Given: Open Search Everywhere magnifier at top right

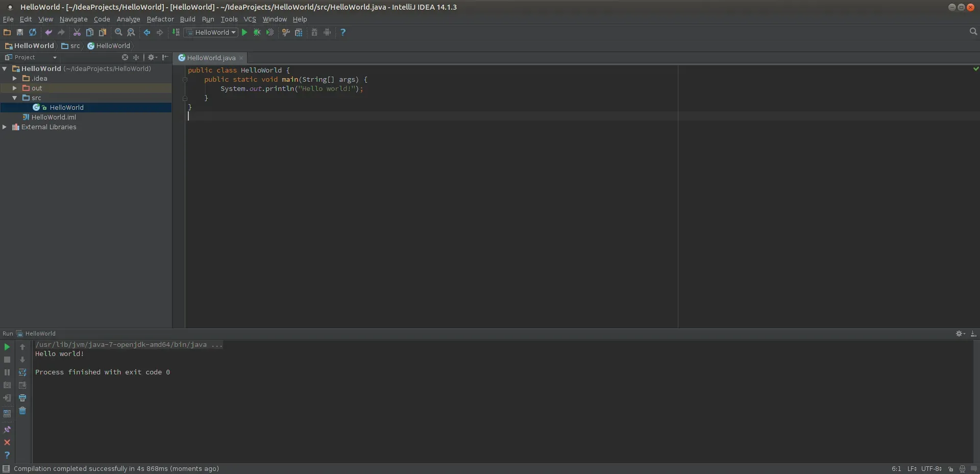Looking at the screenshot, I should (973, 32).
